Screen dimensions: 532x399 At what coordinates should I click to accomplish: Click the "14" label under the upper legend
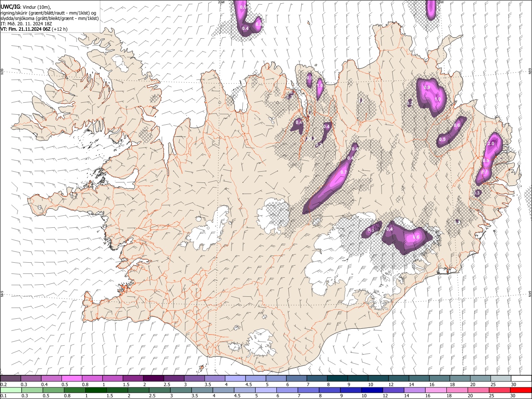coord(411,384)
